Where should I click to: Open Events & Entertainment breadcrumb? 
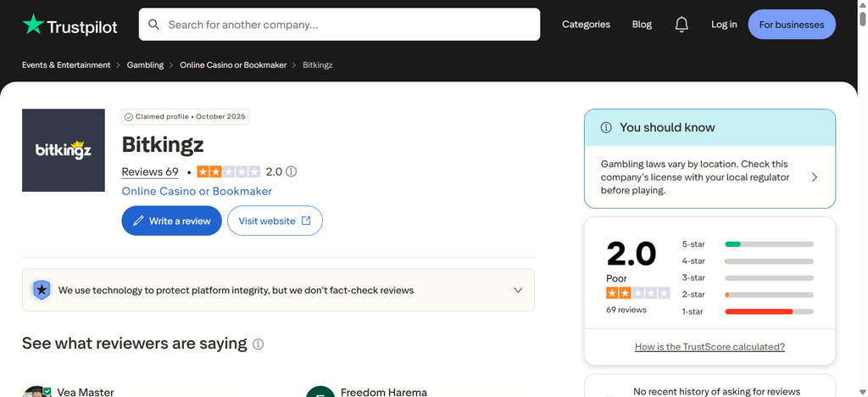click(66, 64)
